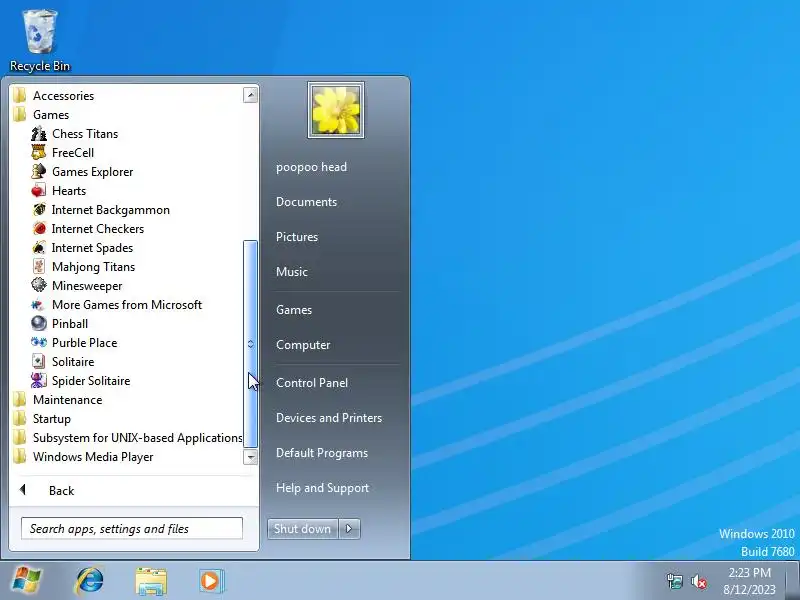Click scrollbar down arrow in programs list
This screenshot has height=600, width=800.
(251, 457)
